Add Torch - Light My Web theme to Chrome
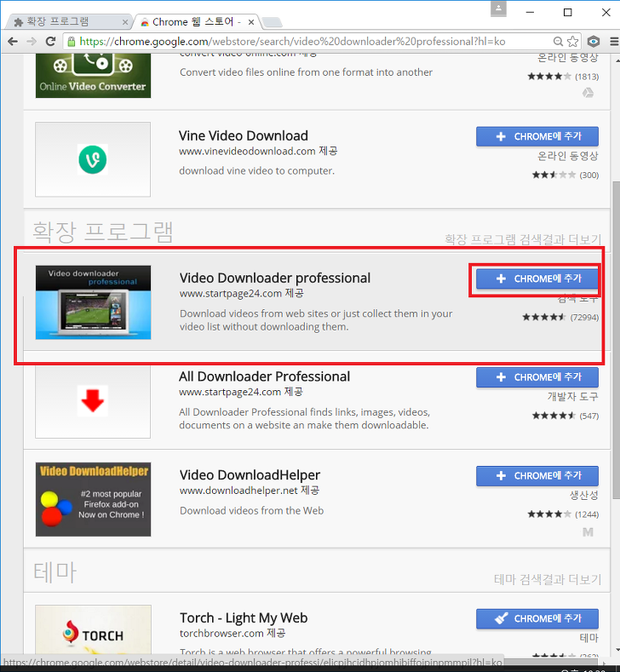The width and height of the screenshot is (620, 672). 537,619
